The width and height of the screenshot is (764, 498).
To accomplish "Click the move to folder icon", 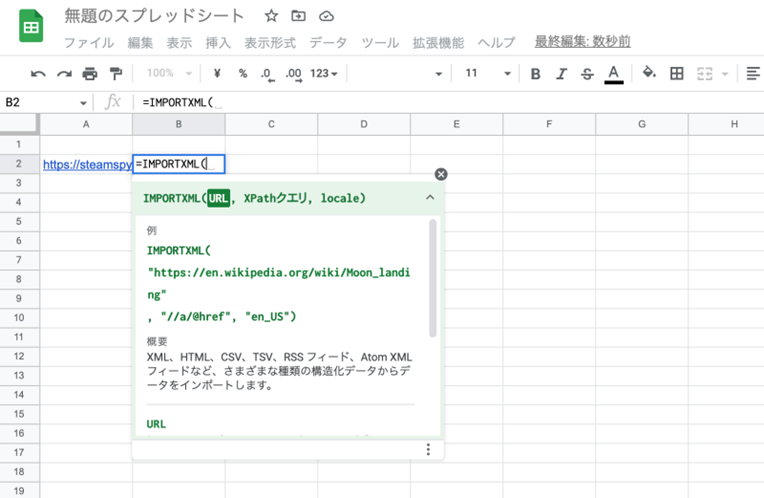I will [x=298, y=16].
